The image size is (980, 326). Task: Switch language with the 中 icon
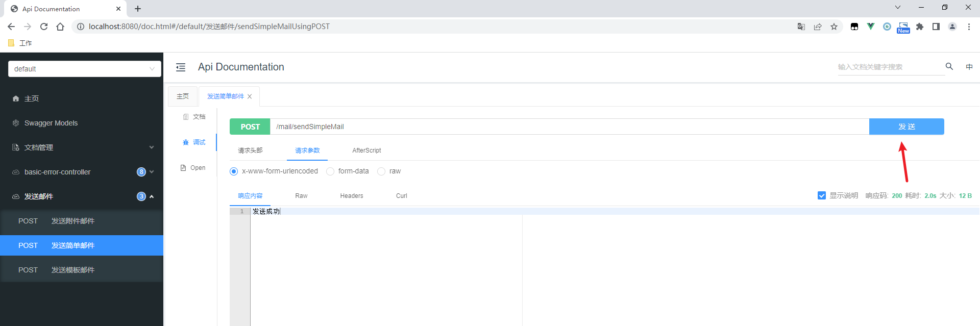coord(969,67)
